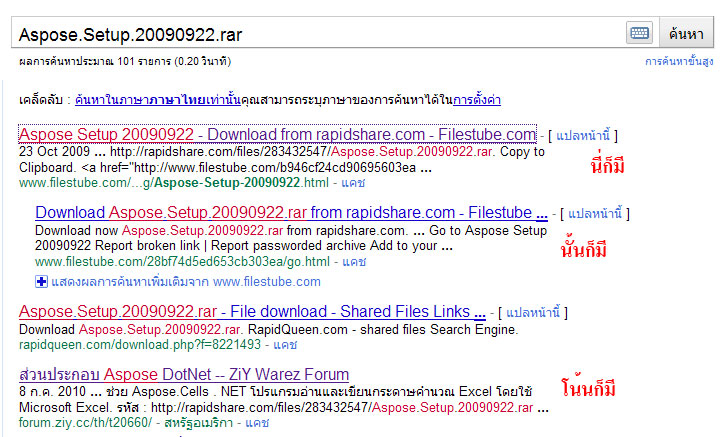Open result 'ส่วนประกอบ Aspose DotNet -- ZiY Warez Forum'
722x437 pixels.
(x=184, y=374)
